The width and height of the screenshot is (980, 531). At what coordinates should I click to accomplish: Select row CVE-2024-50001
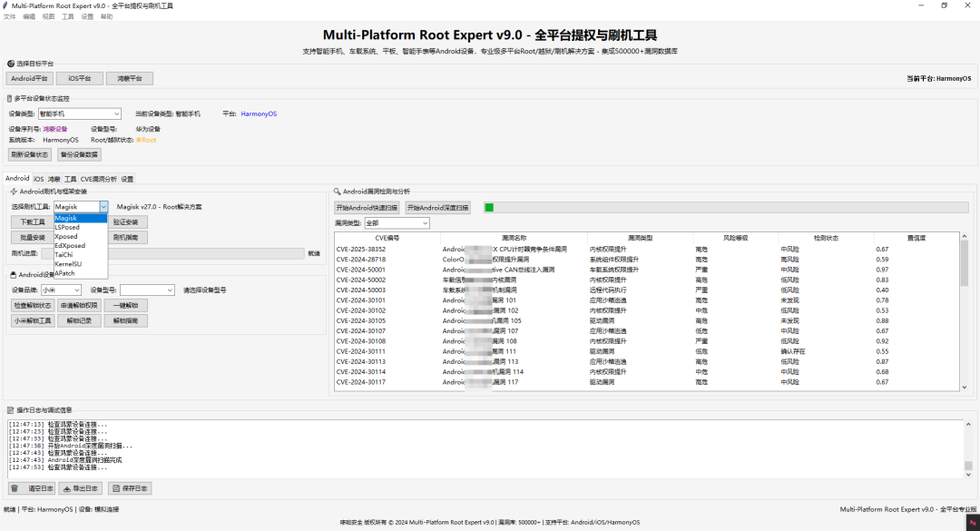click(x=646, y=270)
